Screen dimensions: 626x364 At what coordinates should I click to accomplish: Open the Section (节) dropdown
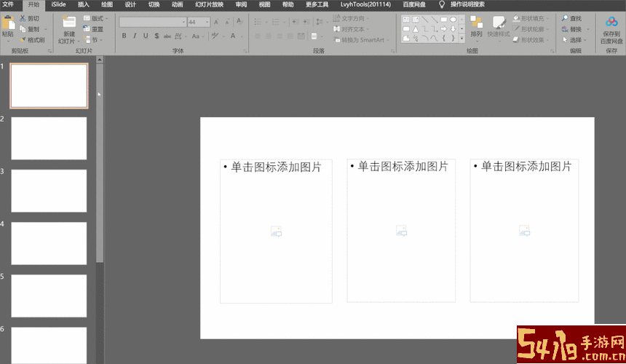pos(92,40)
